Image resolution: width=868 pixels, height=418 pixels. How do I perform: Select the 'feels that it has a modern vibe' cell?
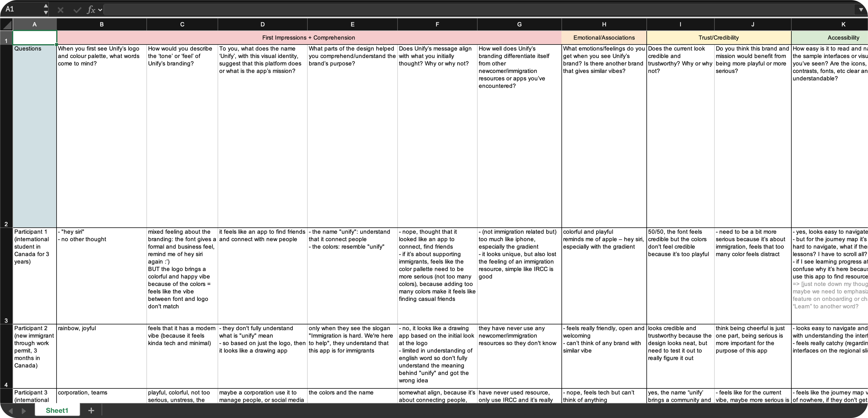(182, 356)
